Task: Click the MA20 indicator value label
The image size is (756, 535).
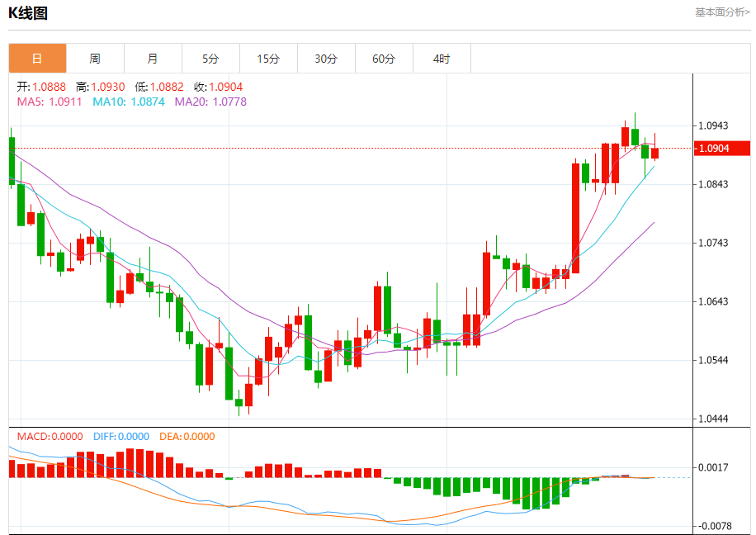Action: pos(210,102)
